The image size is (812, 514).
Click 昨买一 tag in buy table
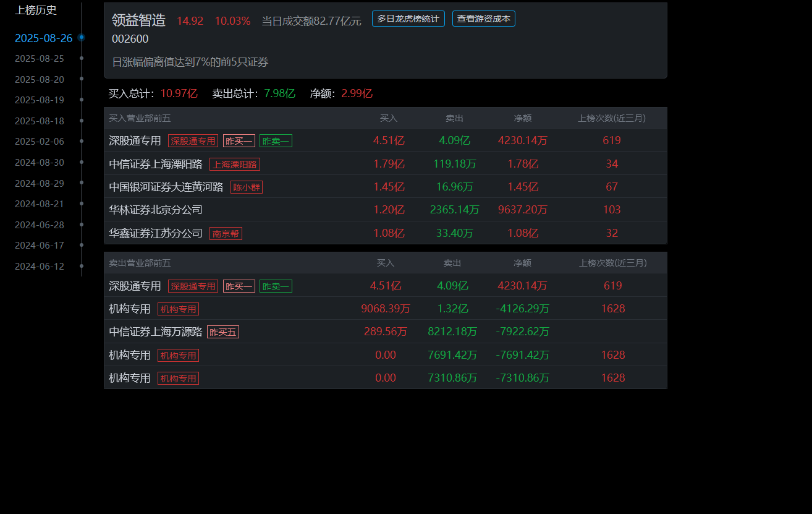239,140
